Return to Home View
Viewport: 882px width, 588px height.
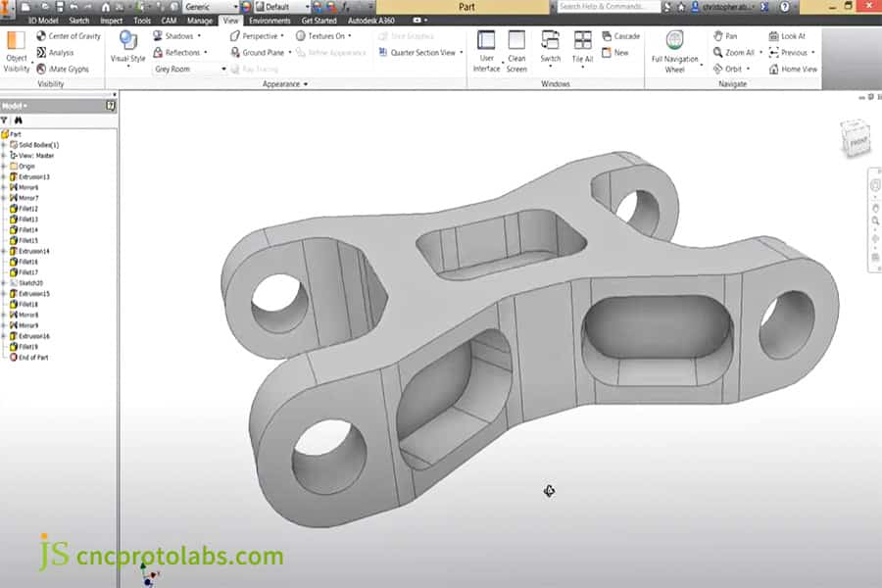tap(794, 69)
